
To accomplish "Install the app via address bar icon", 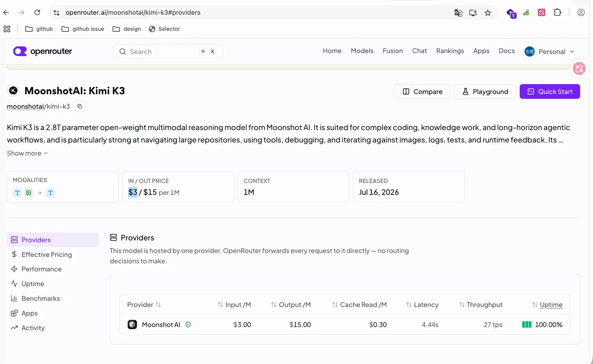I will coord(473,13).
